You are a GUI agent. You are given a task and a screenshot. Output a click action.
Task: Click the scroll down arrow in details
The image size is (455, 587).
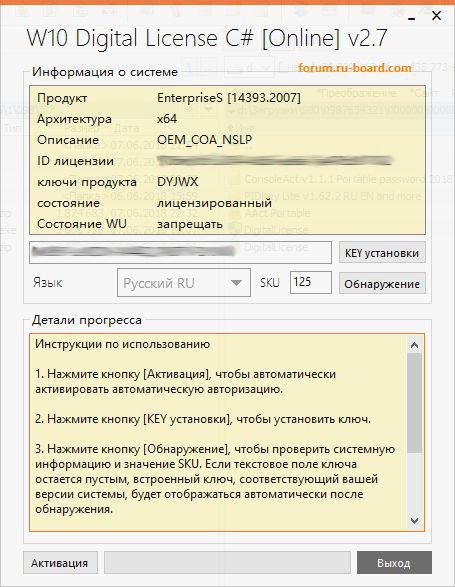pyautogui.click(x=415, y=520)
